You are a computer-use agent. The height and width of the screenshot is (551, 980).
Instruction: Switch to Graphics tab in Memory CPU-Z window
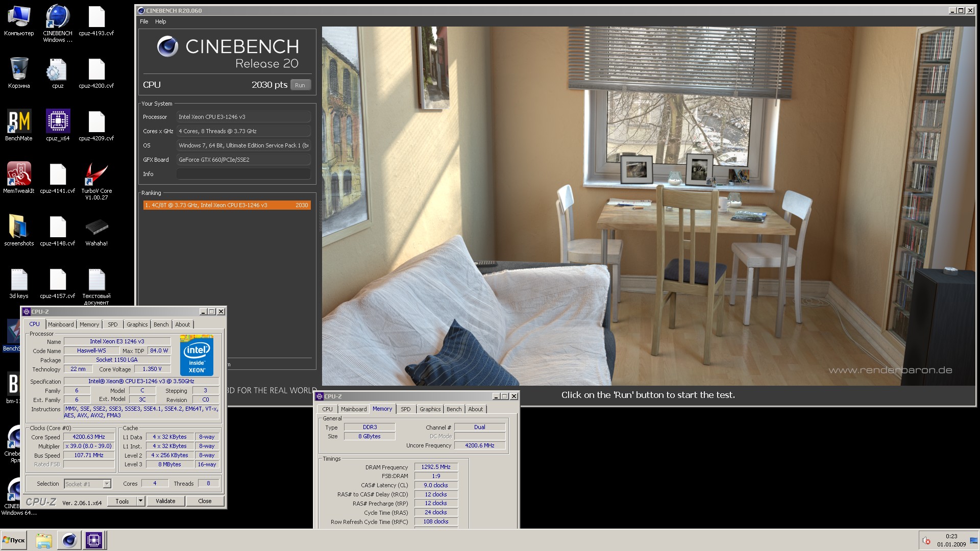click(430, 409)
